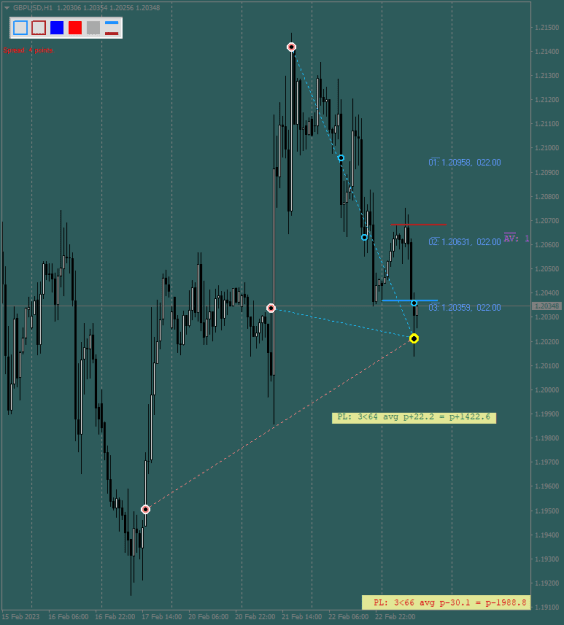564x625 pixels.
Task: Click the solid gray square button
Action: pyautogui.click(x=93, y=28)
